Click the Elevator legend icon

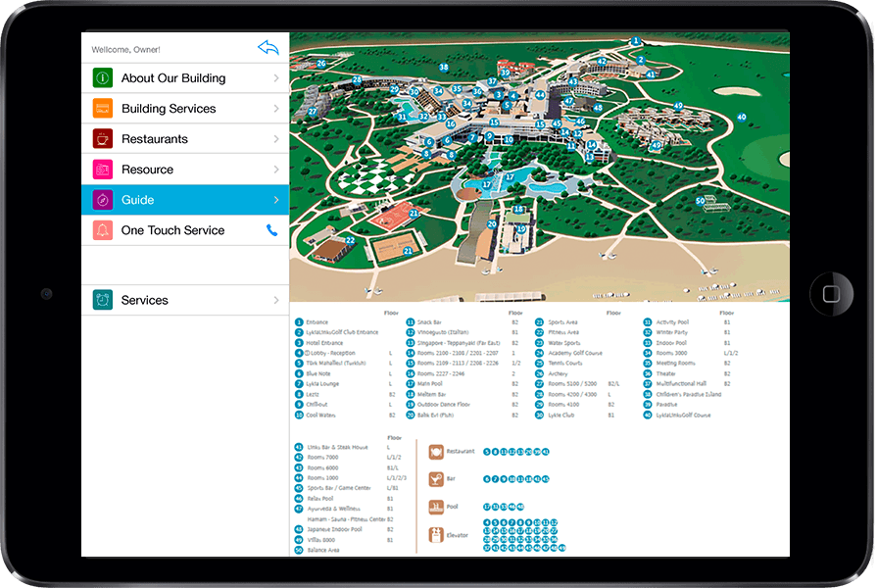[436, 535]
